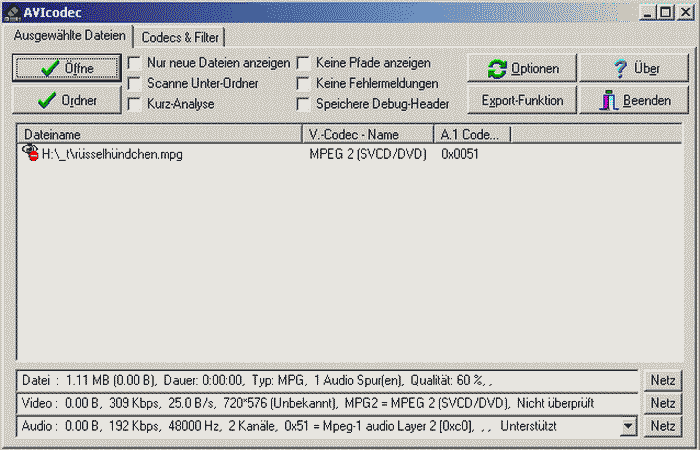700x450 pixels.
Task: Sort list by Dateiname column header
Action: click(x=160, y=134)
